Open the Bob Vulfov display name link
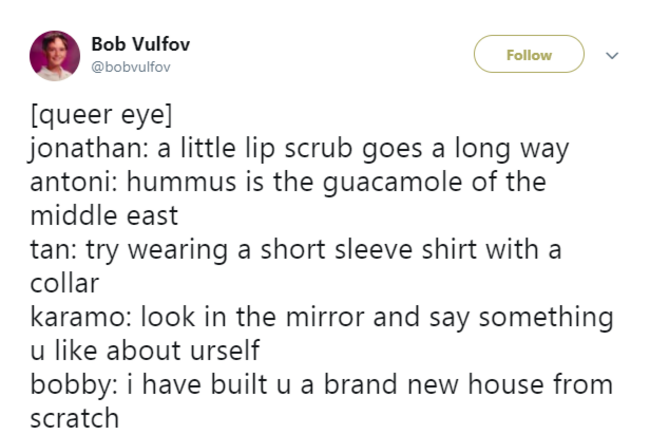 tap(141, 44)
